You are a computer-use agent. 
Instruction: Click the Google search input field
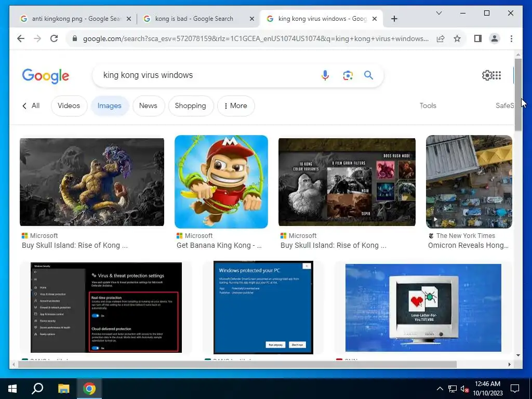pos(207,75)
